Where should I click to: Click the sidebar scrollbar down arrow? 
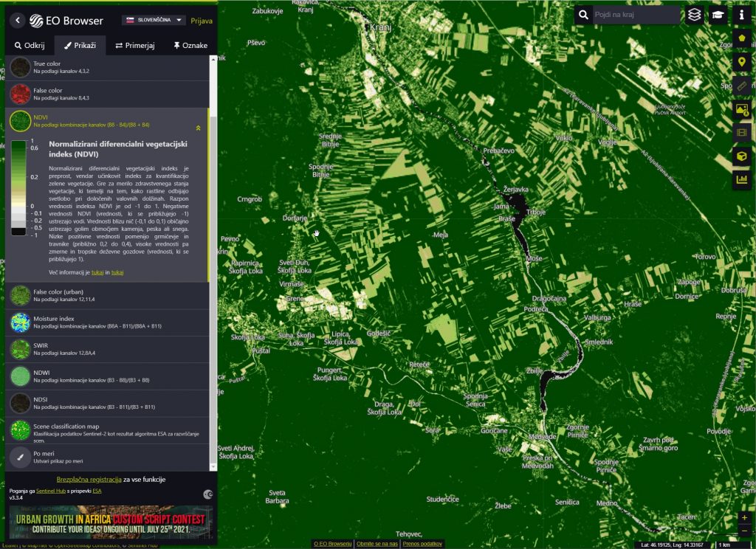pos(213,467)
